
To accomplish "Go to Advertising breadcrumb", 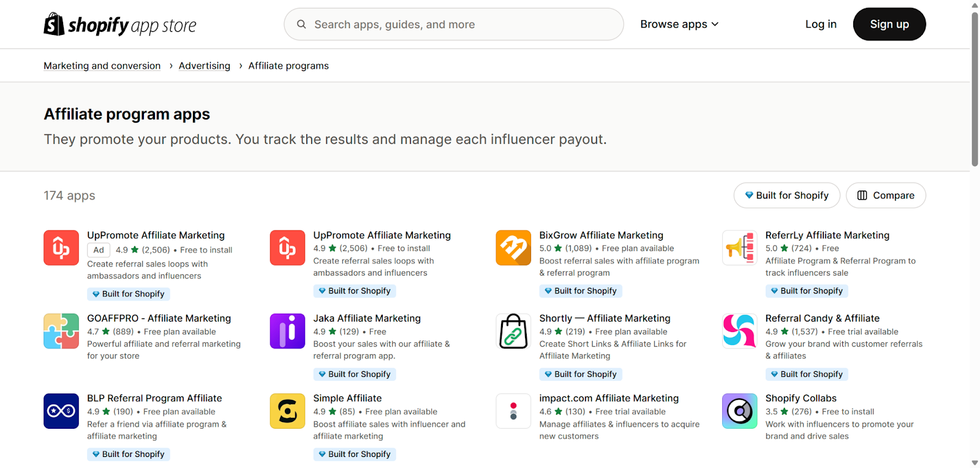I will (205, 66).
